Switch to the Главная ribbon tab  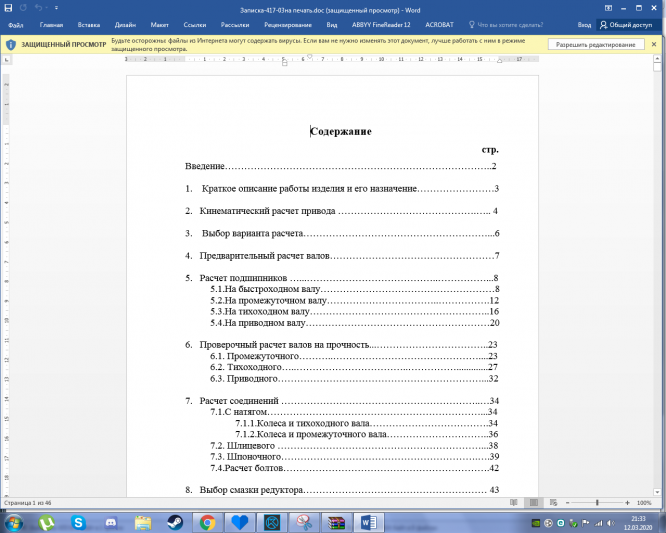tap(51, 25)
